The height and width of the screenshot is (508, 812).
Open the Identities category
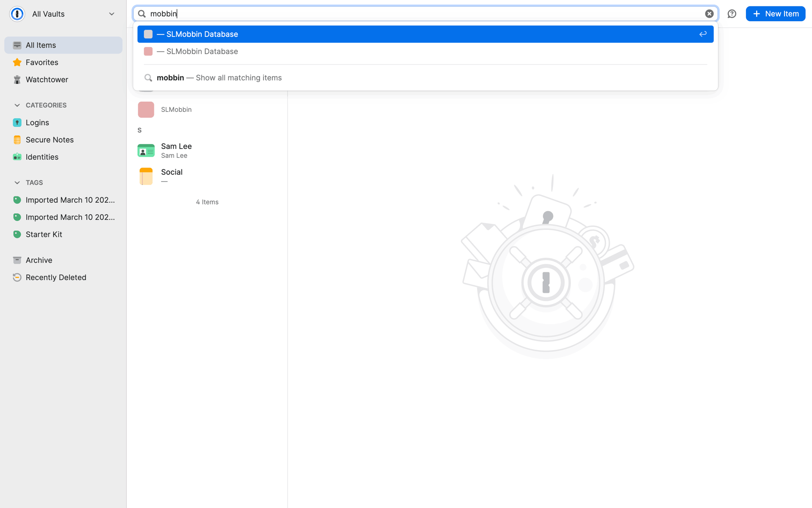click(63, 157)
